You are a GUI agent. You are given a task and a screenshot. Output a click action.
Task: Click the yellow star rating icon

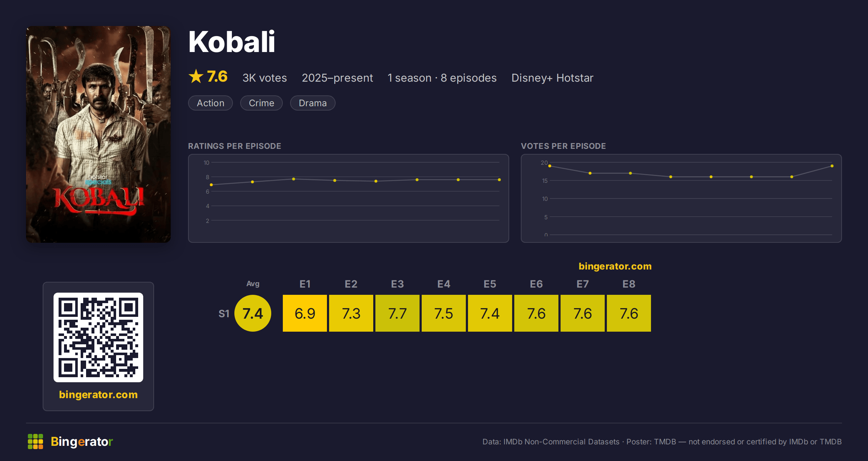tap(196, 76)
